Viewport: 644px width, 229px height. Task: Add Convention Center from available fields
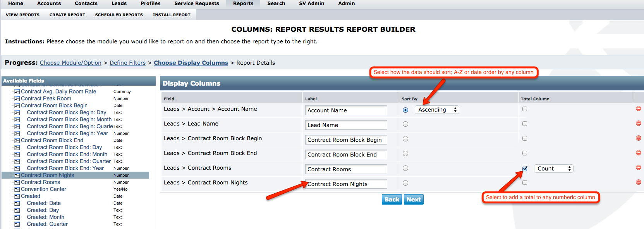[43, 189]
